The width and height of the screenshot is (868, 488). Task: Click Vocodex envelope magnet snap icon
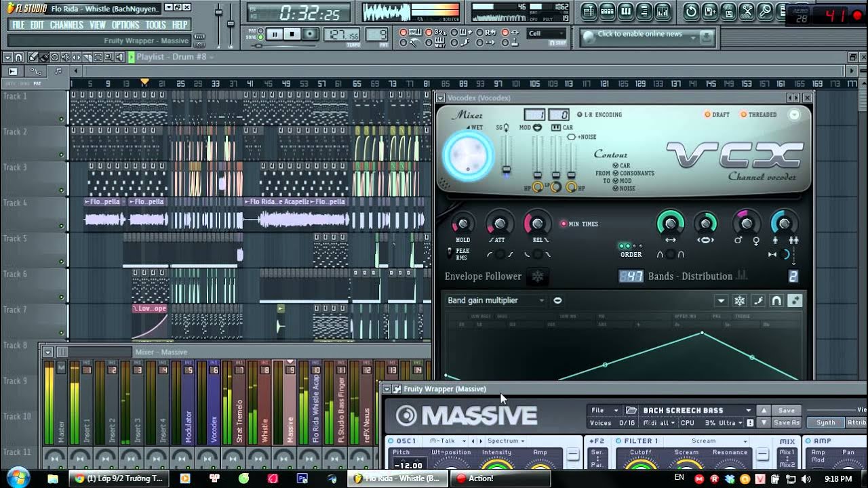coord(776,300)
